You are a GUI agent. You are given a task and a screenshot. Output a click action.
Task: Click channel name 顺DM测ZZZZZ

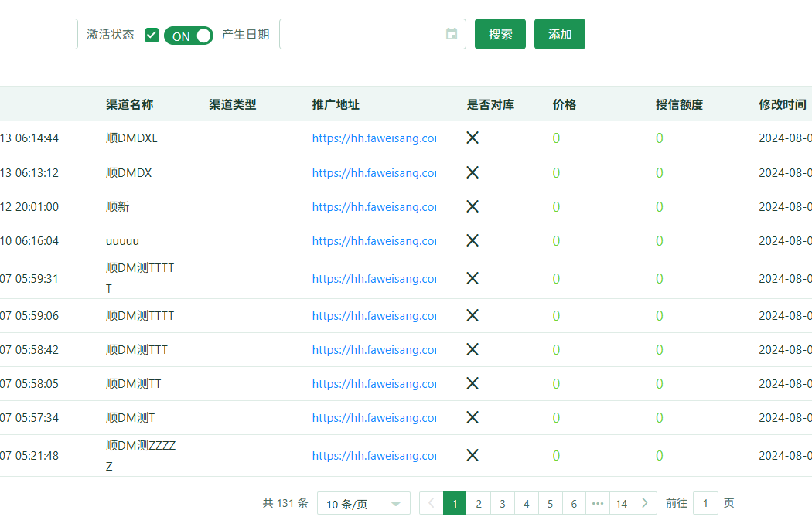click(141, 456)
